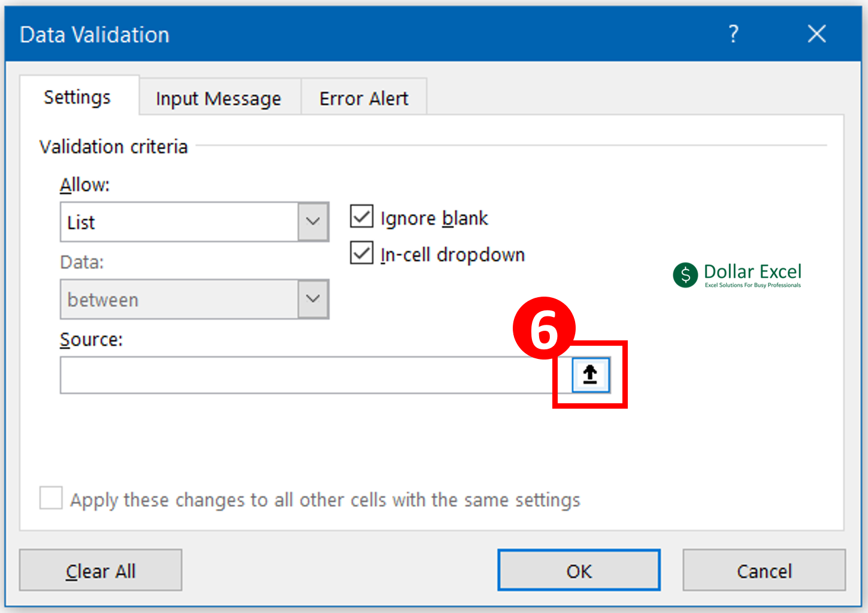The image size is (868, 613).
Task: Toggle the Ignore blank checkbox
Action: (x=362, y=217)
